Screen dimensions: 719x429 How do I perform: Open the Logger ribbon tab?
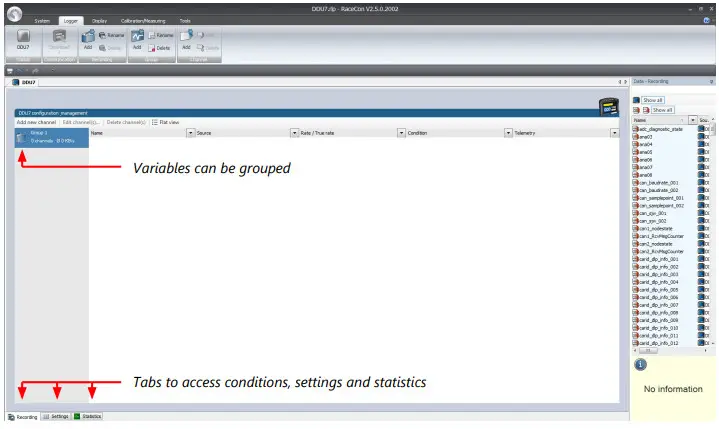point(71,21)
